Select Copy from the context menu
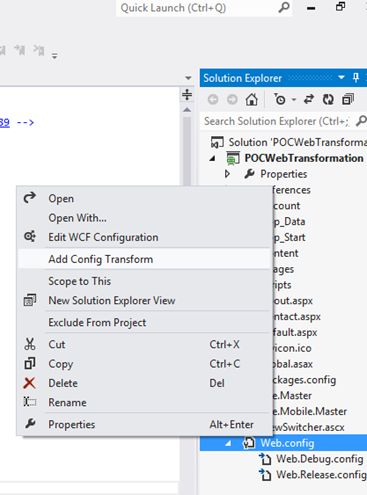This screenshot has width=367, height=495. (x=60, y=364)
